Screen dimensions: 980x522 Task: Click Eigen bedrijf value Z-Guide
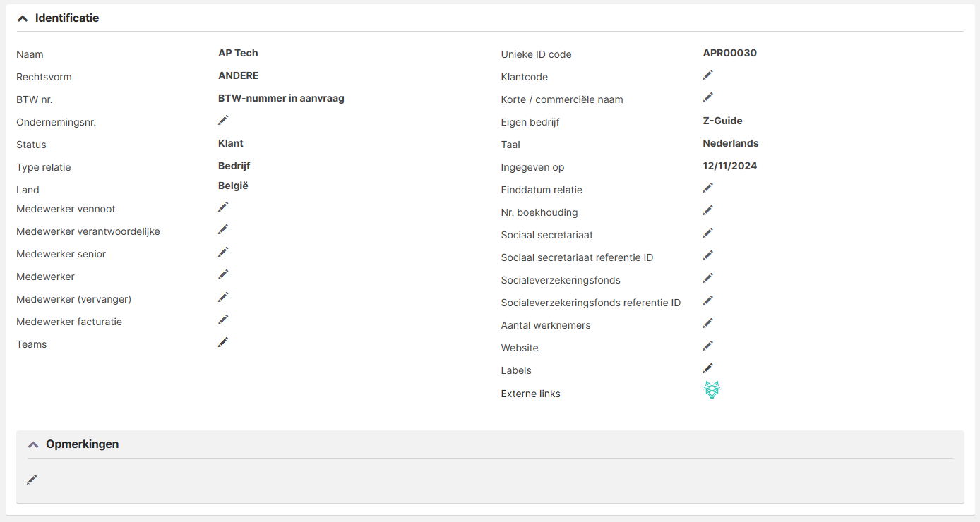pyautogui.click(x=723, y=121)
